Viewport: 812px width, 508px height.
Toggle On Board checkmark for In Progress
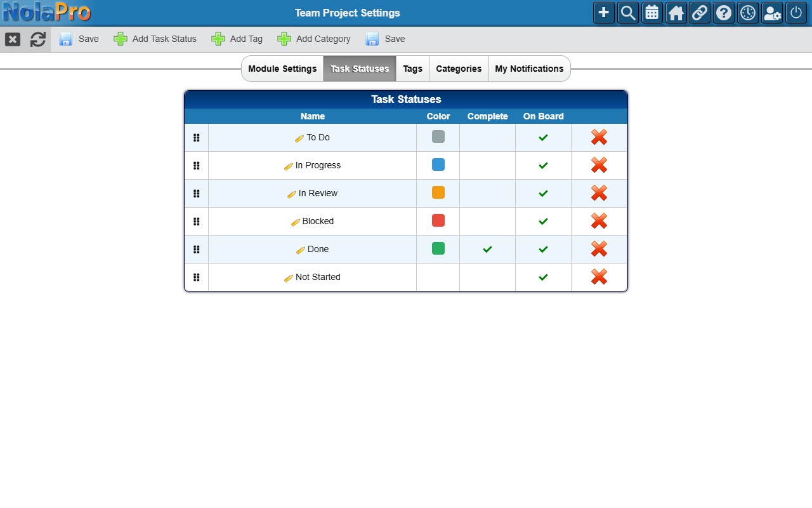click(543, 166)
